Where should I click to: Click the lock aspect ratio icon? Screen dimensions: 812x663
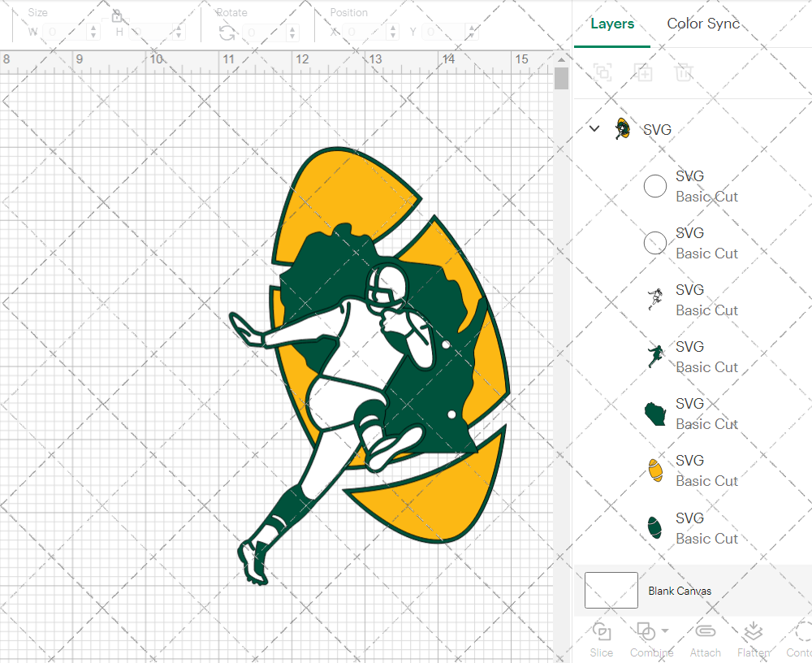click(116, 16)
